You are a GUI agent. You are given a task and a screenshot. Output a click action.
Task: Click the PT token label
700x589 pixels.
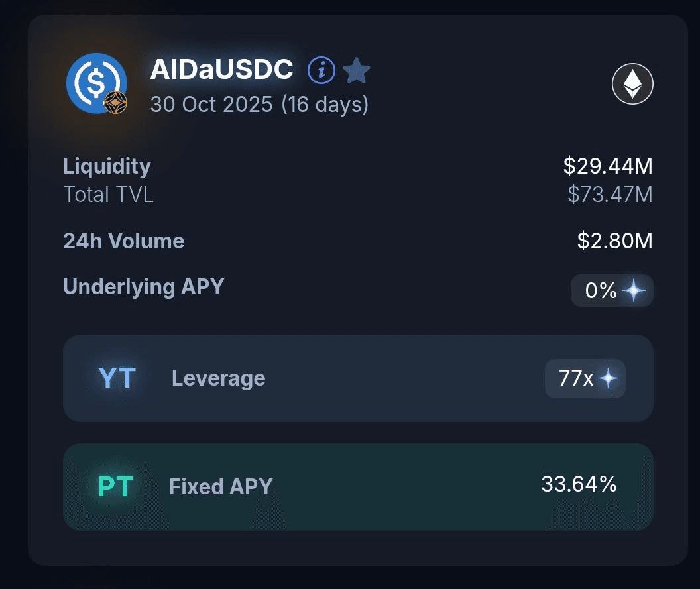(x=115, y=487)
